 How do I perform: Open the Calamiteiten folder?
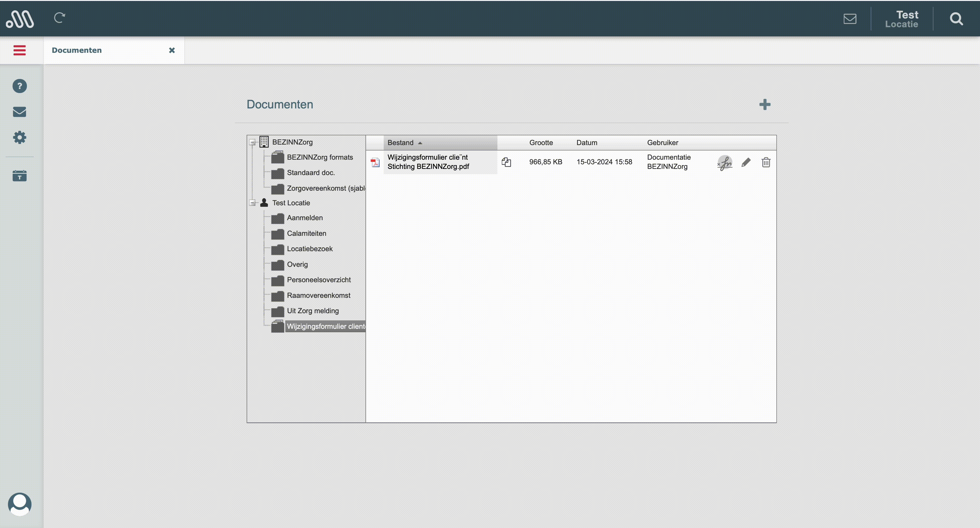click(x=306, y=233)
